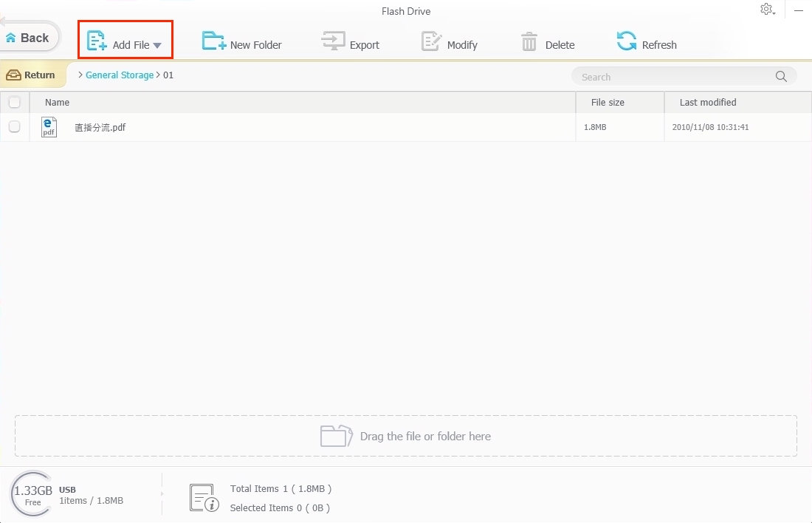The width and height of the screenshot is (812, 523).
Task: Expand the Add File dropdown arrow
Action: click(157, 46)
